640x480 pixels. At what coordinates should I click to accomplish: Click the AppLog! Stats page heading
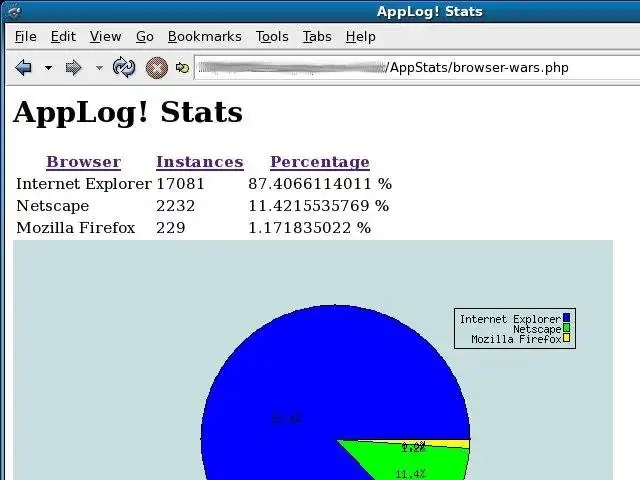[128, 112]
